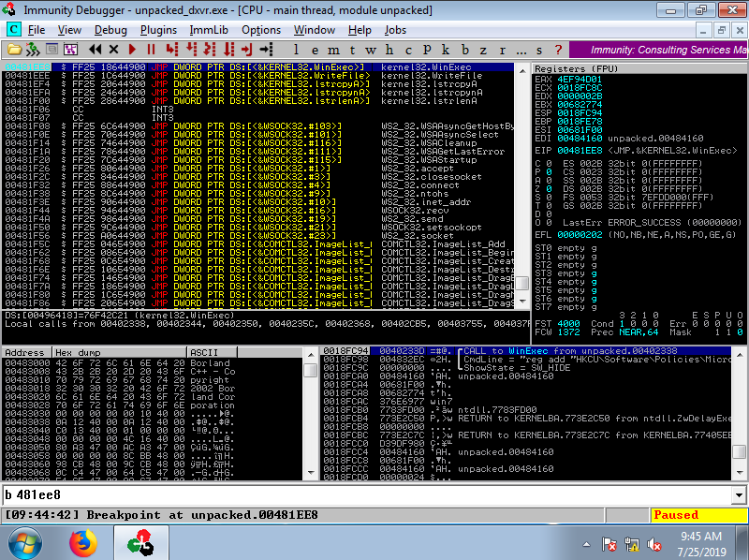Select stack row 'CALL to WinExec'
This screenshot has width=749, height=560.
pyautogui.click(x=526, y=351)
